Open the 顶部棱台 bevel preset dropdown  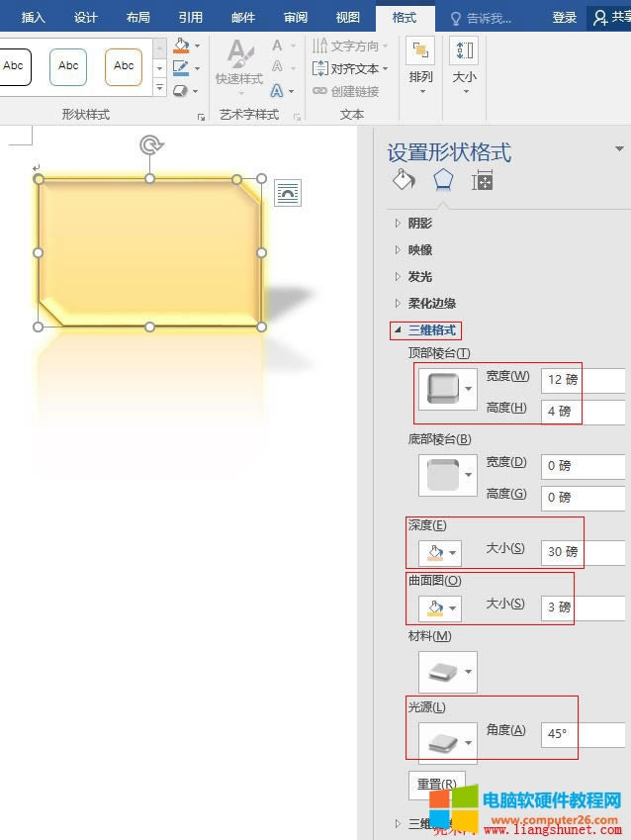(448, 389)
